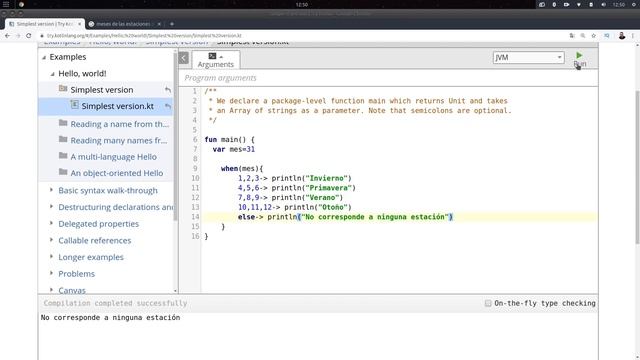Click line 7 var mes=31 in editor

[234, 149]
